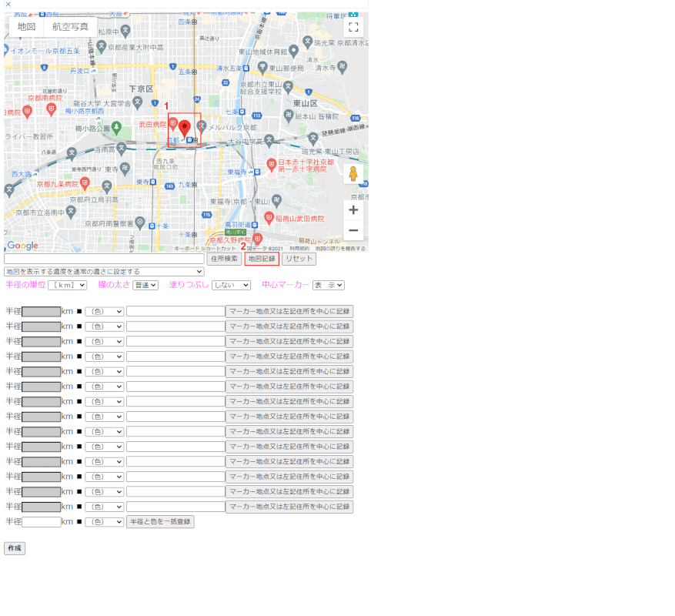Open the second radius row's (色) color dropdown
Viewport: 675px width, 616px height.
point(105,326)
